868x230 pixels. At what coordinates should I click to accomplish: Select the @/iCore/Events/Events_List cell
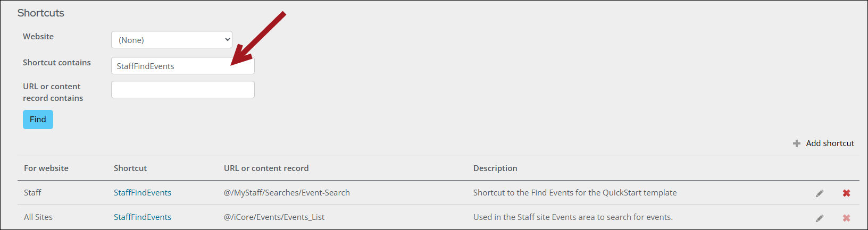tap(274, 217)
